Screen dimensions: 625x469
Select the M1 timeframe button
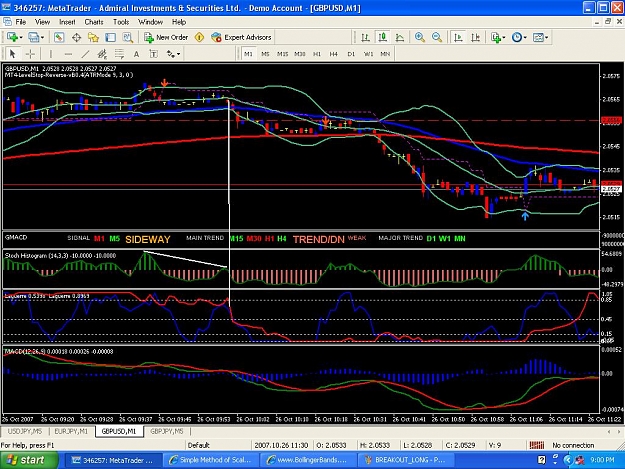click(x=248, y=54)
